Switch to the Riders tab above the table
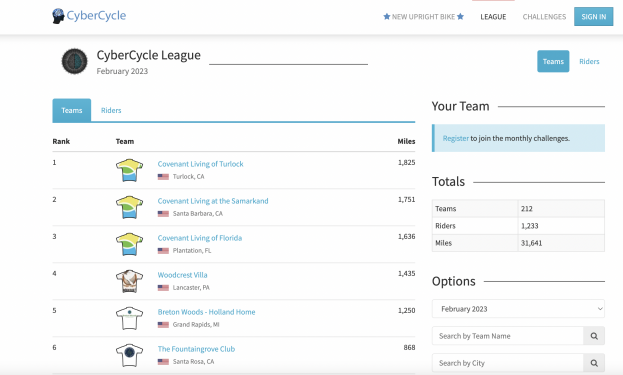 click(x=111, y=110)
